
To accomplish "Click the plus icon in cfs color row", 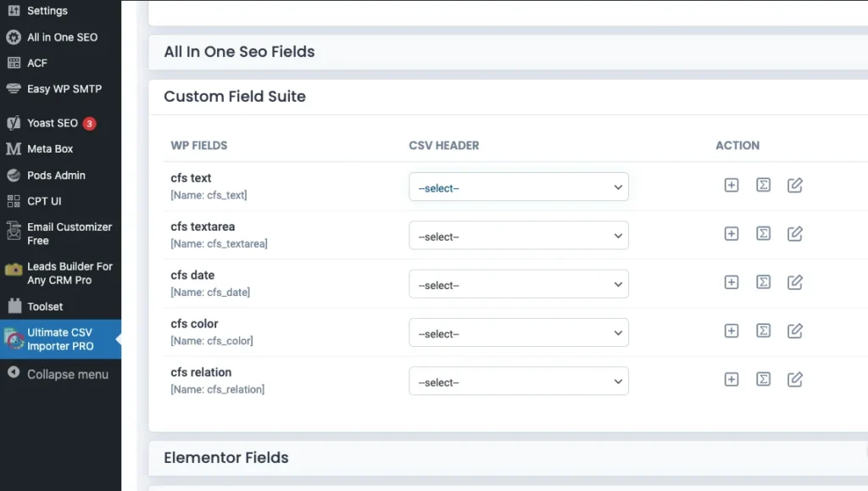I will [732, 331].
